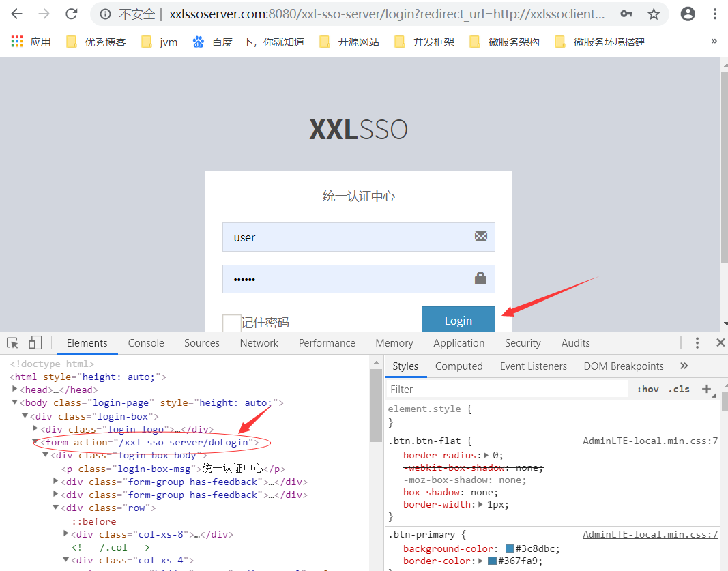Select the inspect element tool in DevTools
This screenshot has height=571, width=728.
point(11,342)
